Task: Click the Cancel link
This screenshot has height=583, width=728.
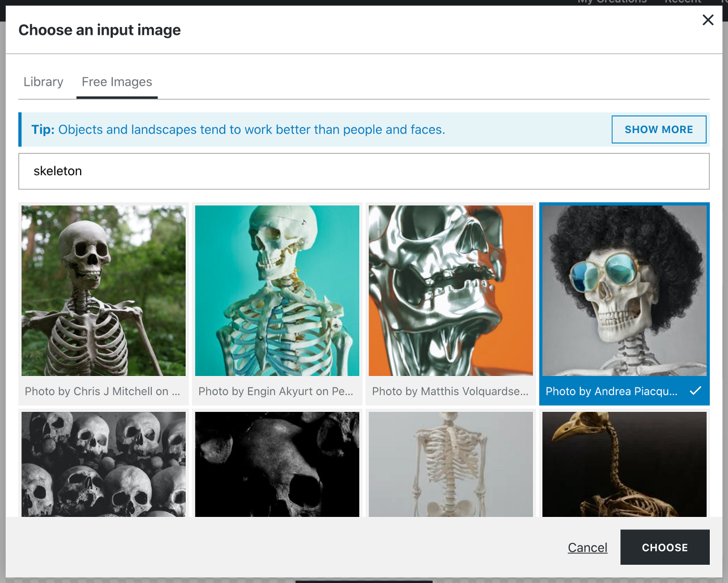Action: click(x=588, y=548)
